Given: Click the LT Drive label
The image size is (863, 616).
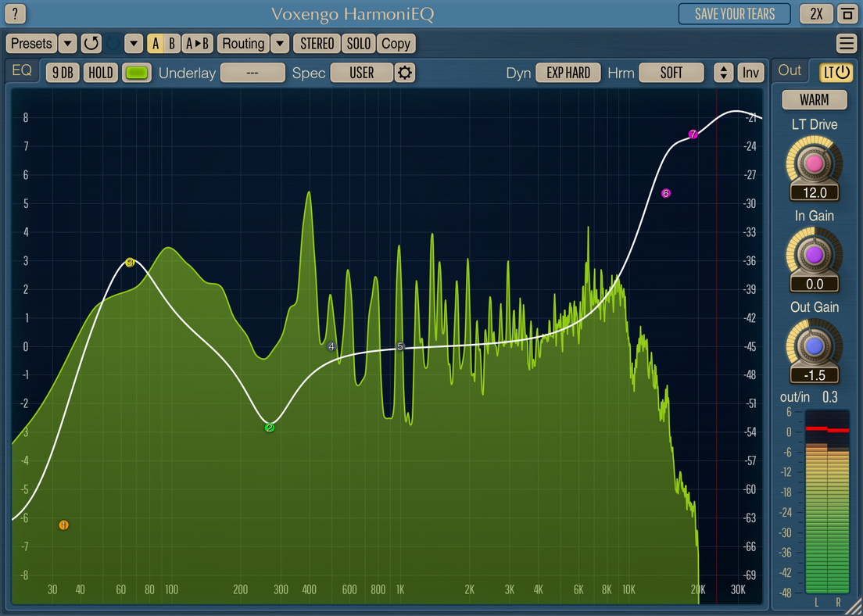Looking at the screenshot, I should (815, 124).
